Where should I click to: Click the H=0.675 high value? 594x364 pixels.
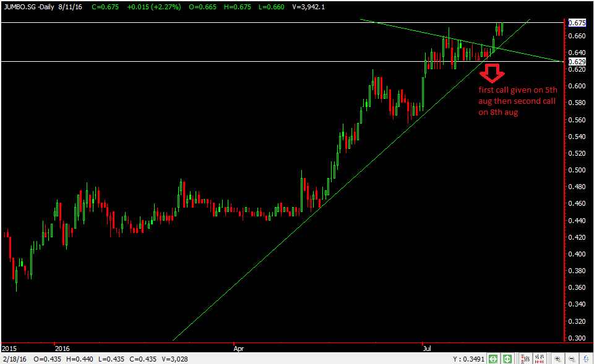pos(237,7)
